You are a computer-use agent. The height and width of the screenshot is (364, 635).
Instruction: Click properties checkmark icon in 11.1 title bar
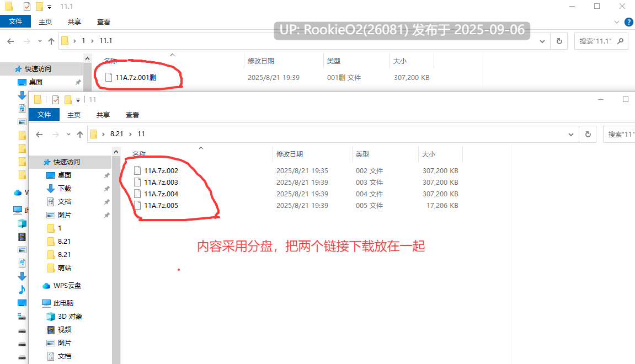coord(26,7)
